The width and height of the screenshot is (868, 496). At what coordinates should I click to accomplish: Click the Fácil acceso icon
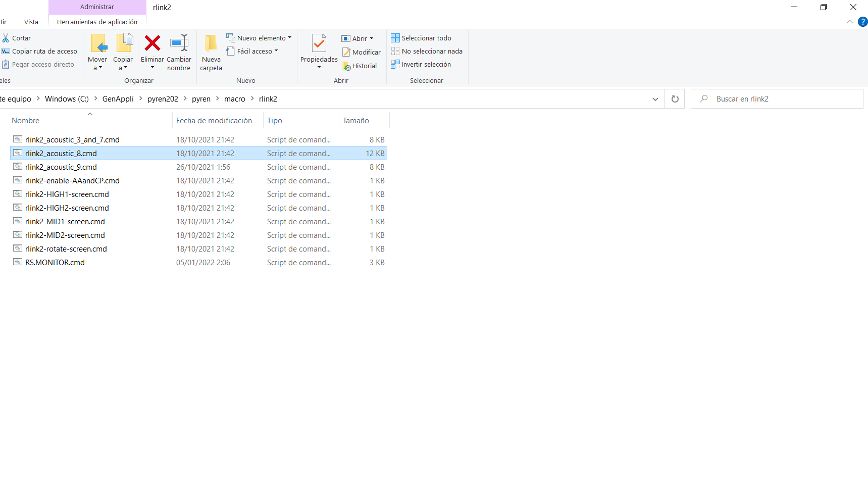(x=231, y=51)
